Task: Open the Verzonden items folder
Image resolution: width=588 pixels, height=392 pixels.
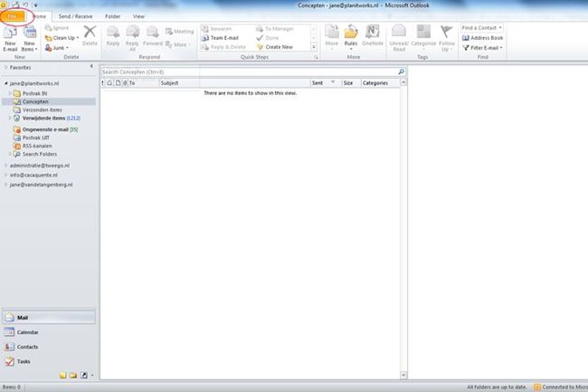Action: [x=42, y=110]
